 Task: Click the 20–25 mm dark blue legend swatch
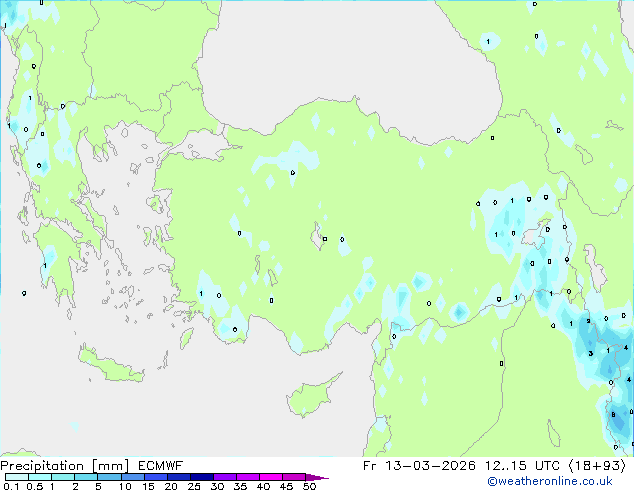tap(178, 477)
